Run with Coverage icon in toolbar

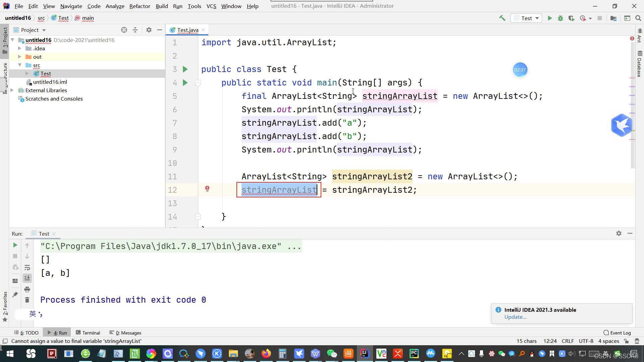pyautogui.click(x=572, y=18)
